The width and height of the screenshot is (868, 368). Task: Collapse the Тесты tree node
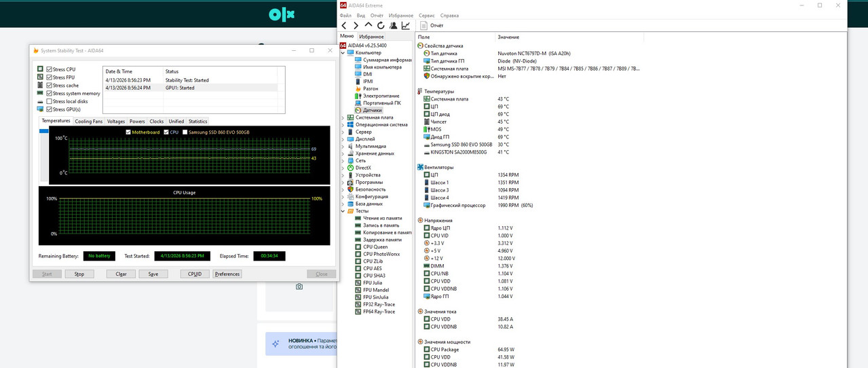(343, 210)
